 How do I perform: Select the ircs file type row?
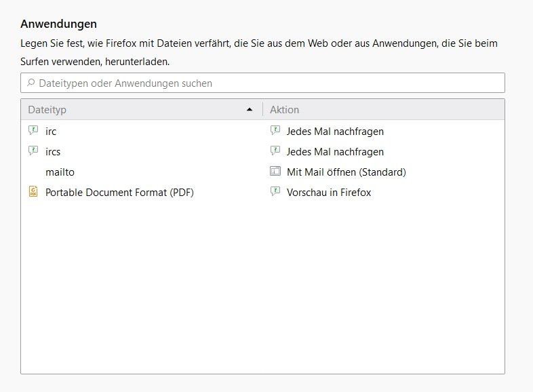pyautogui.click(x=262, y=152)
